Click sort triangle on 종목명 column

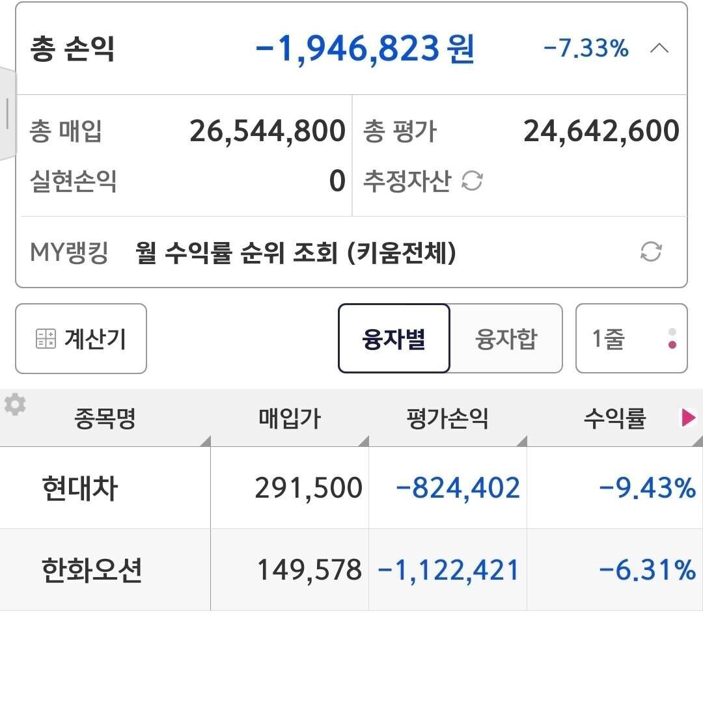coord(204,440)
